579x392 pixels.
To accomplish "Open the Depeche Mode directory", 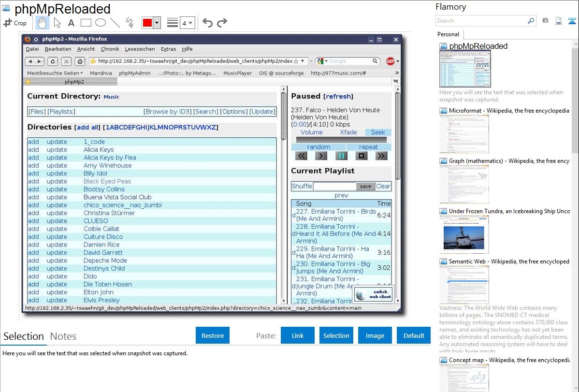I will click(x=105, y=261).
